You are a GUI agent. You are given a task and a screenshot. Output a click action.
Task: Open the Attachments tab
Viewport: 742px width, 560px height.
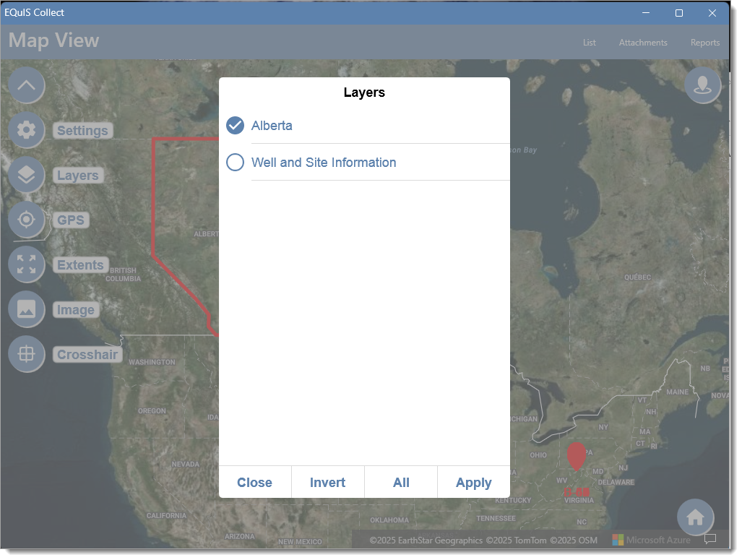click(x=643, y=43)
